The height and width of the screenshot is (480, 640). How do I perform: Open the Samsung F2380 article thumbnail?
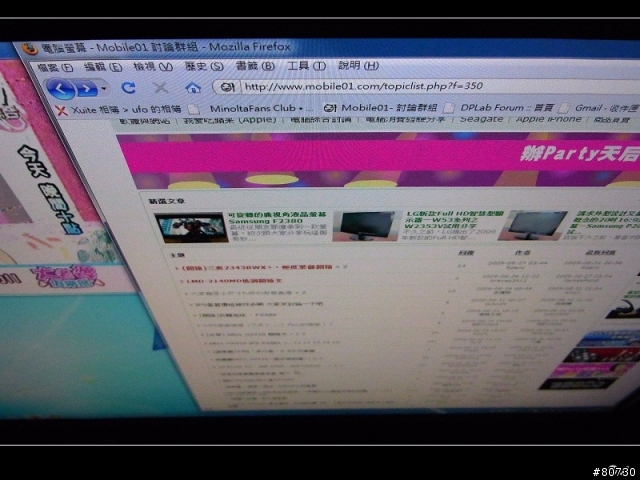tap(191, 228)
